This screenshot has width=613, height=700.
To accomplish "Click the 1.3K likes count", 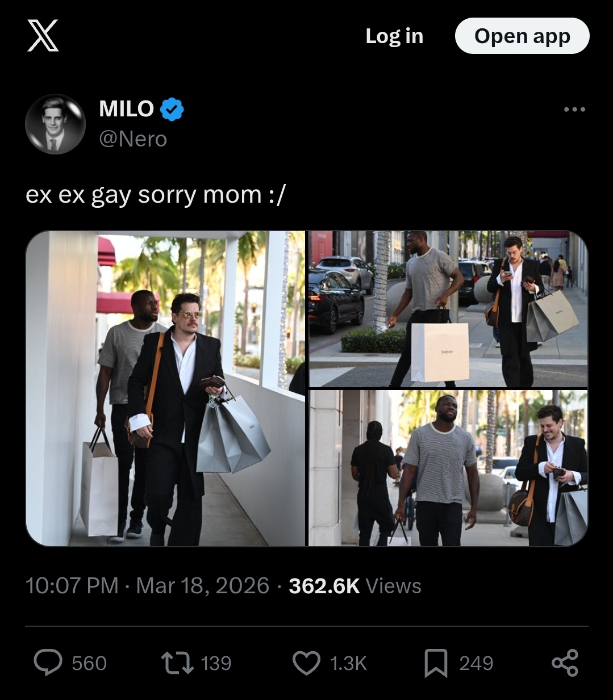I will tap(348, 663).
